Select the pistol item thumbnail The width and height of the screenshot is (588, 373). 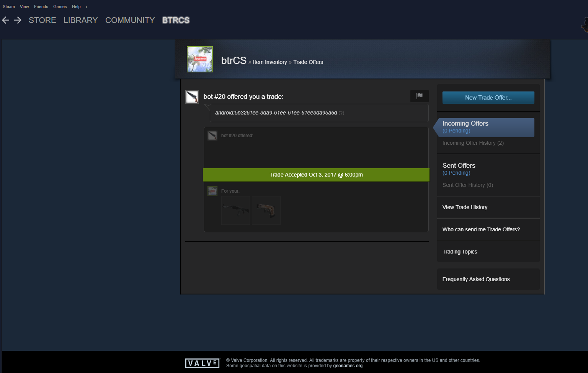(x=266, y=210)
